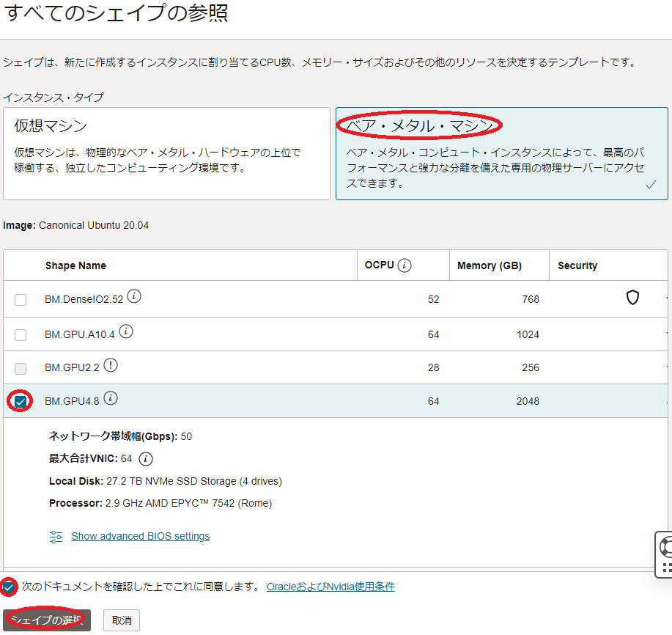Click the 取消 cancel button
This screenshot has width=672, height=635.
(122, 620)
